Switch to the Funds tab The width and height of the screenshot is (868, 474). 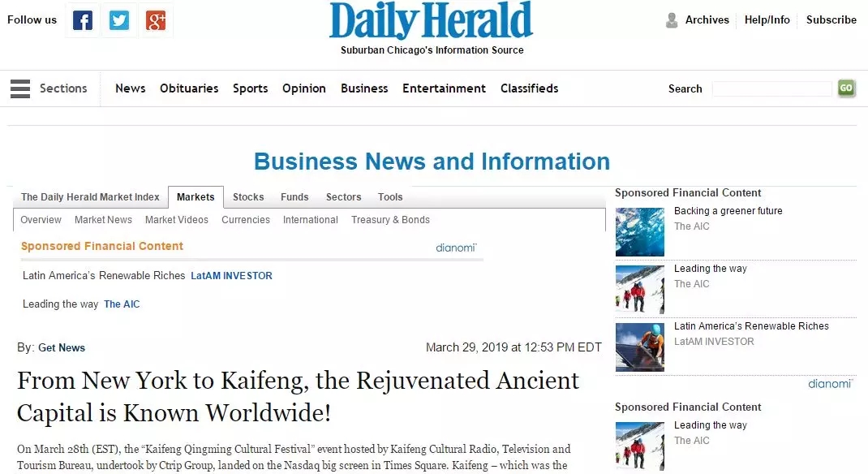[x=294, y=197]
